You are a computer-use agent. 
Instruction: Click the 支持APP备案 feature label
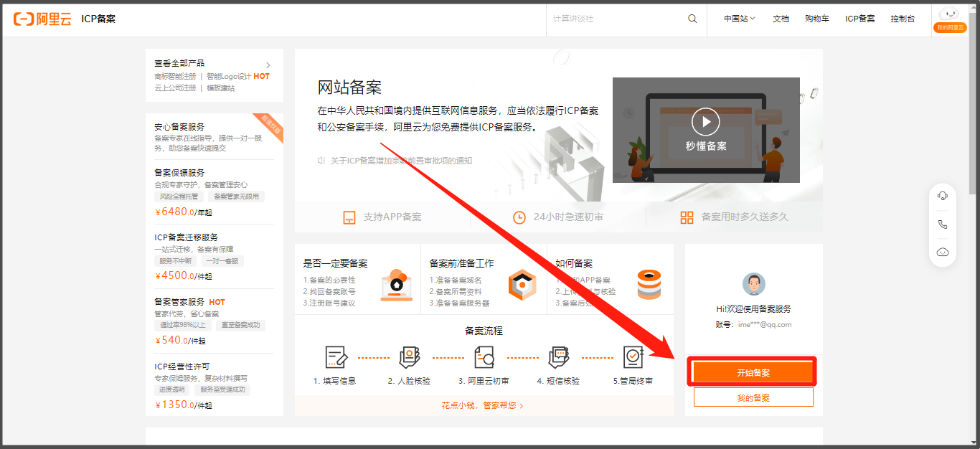coord(392,217)
